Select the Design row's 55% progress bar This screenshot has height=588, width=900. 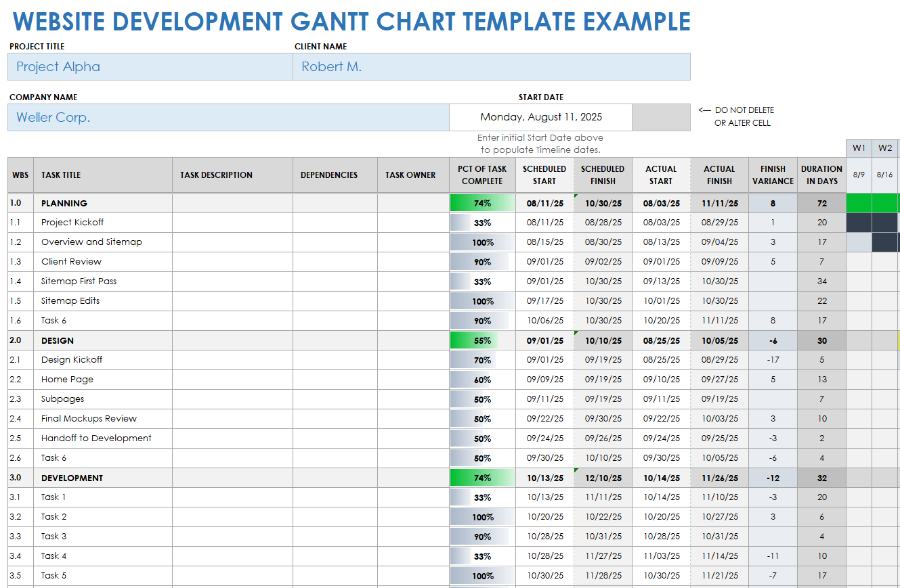coord(482,341)
